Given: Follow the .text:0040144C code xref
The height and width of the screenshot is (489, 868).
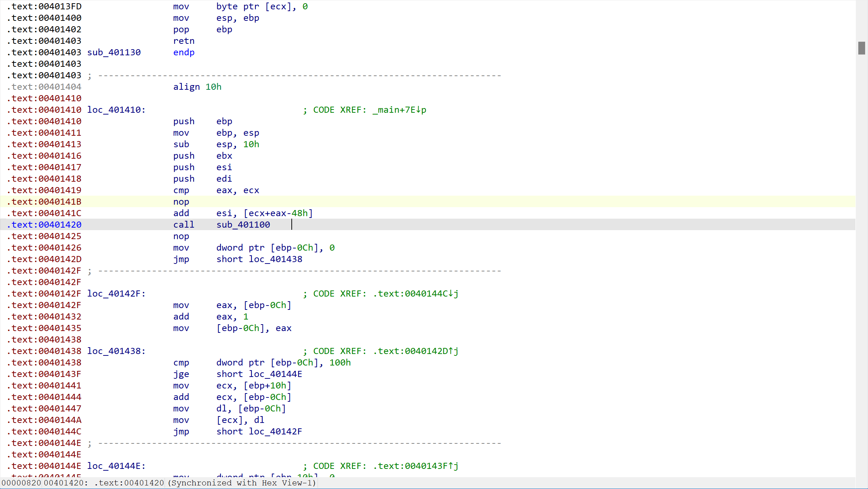Looking at the screenshot, I should point(416,294).
